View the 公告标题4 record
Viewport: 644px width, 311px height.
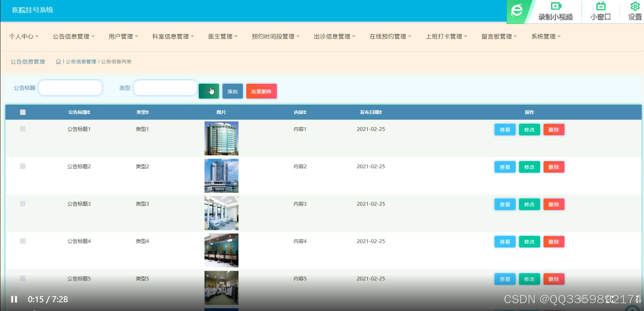coord(505,242)
